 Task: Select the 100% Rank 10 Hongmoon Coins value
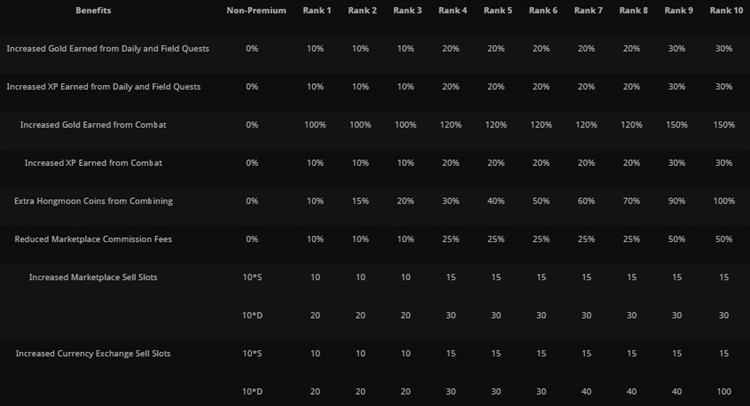pyautogui.click(x=724, y=201)
